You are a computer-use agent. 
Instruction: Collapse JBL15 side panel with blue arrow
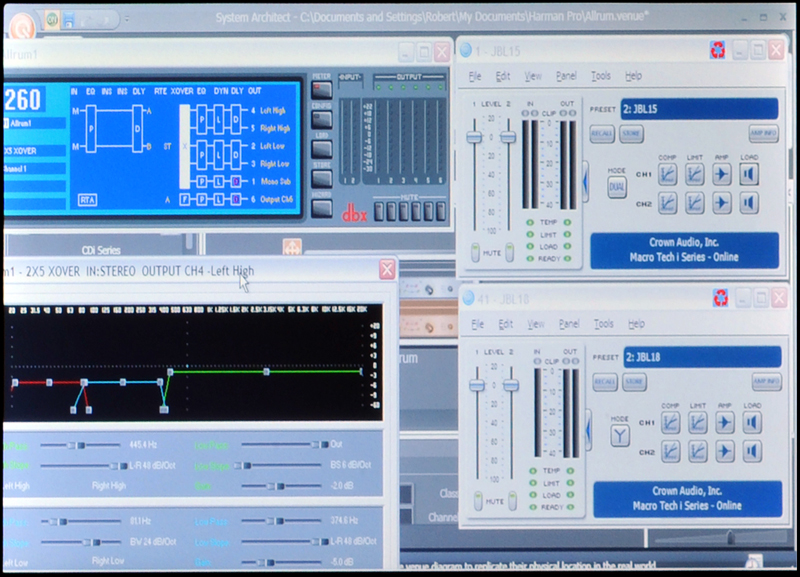click(x=587, y=184)
